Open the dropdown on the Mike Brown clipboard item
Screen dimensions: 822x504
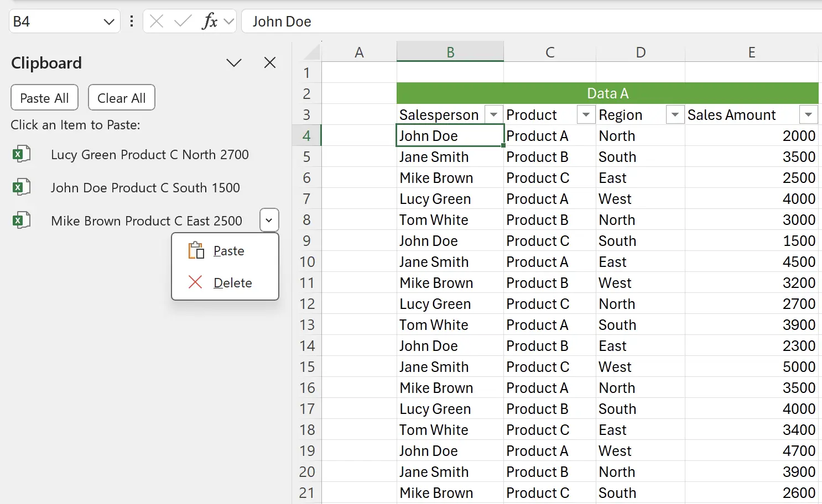click(269, 220)
